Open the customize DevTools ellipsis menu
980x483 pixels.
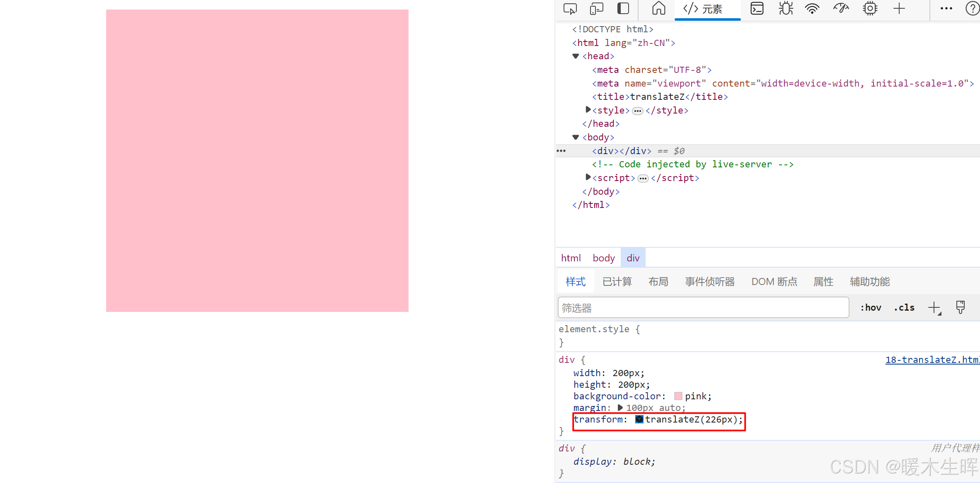coord(946,9)
